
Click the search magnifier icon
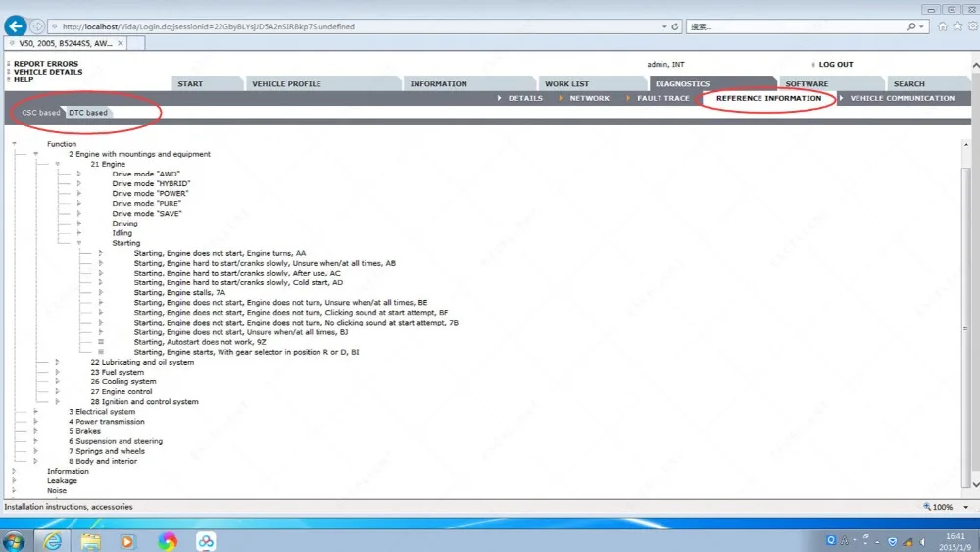click(x=911, y=26)
